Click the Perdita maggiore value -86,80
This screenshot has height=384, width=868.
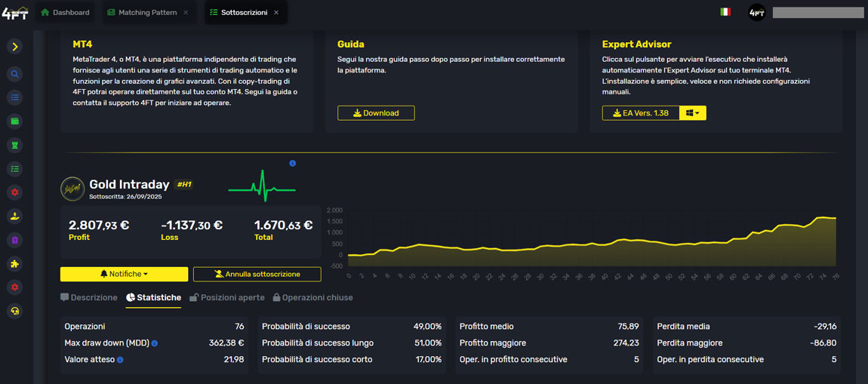pos(823,343)
